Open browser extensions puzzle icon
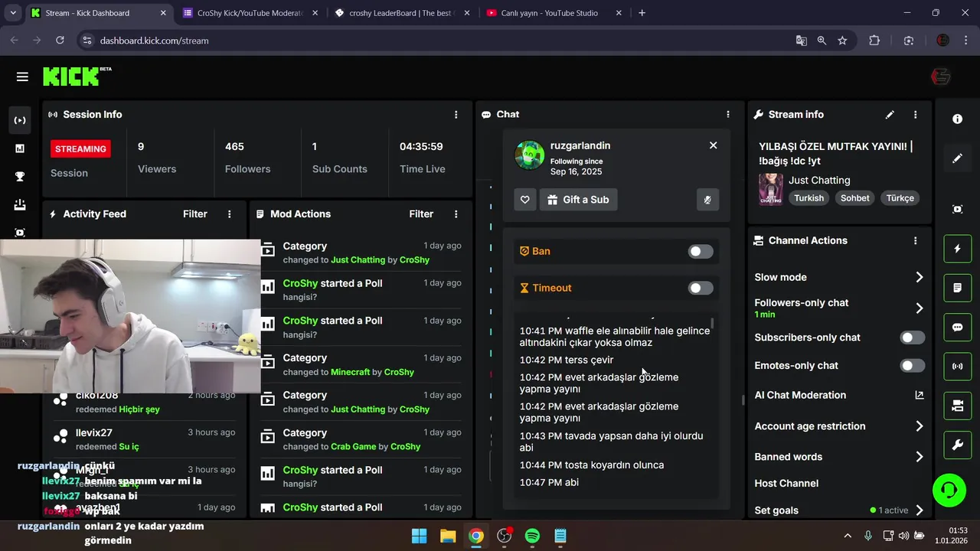 tap(874, 41)
